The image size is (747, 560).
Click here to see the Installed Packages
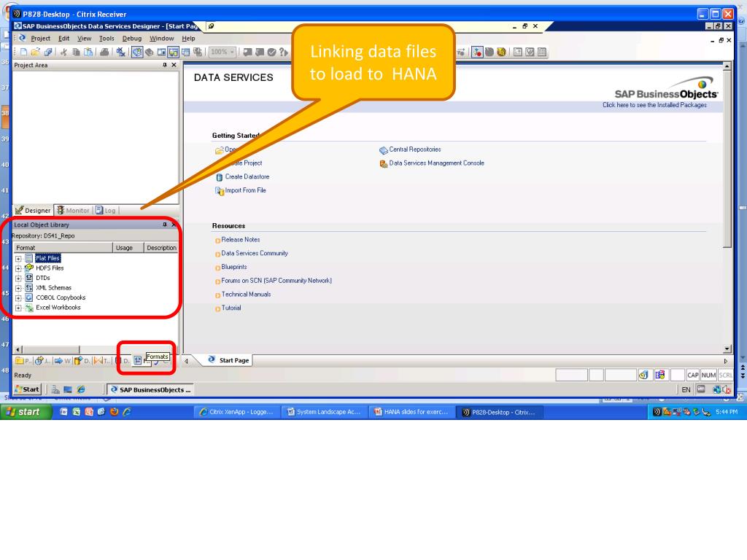tap(654, 105)
